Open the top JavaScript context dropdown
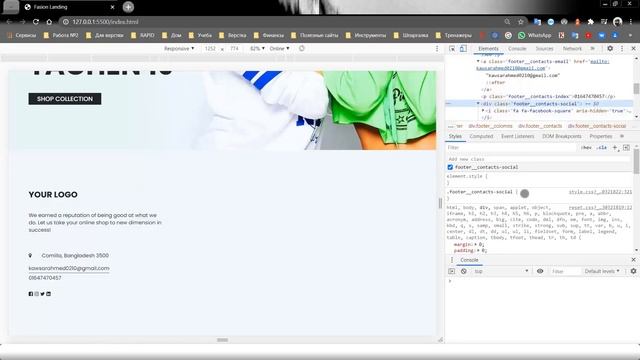This screenshot has height=360, width=640. click(x=501, y=271)
